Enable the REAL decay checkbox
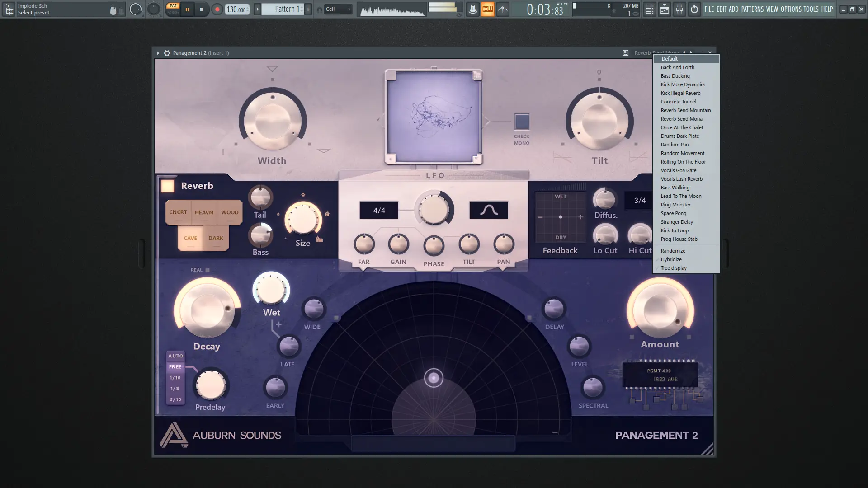 (208, 270)
